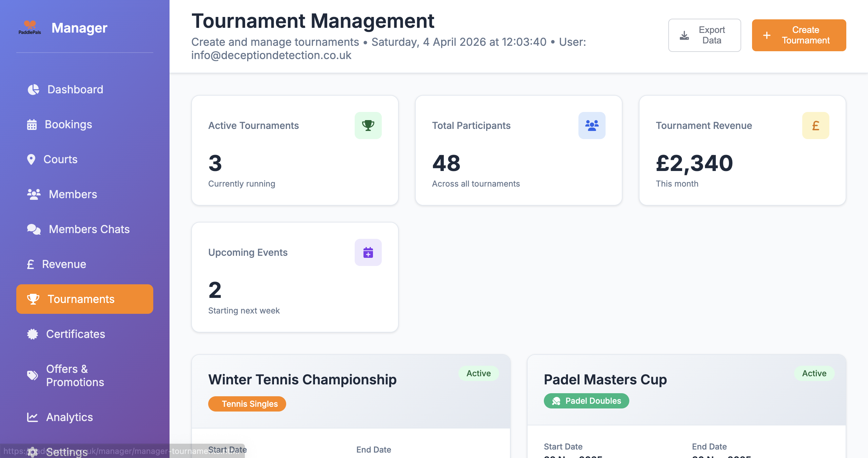Click the Create Tournament button

[799, 35]
